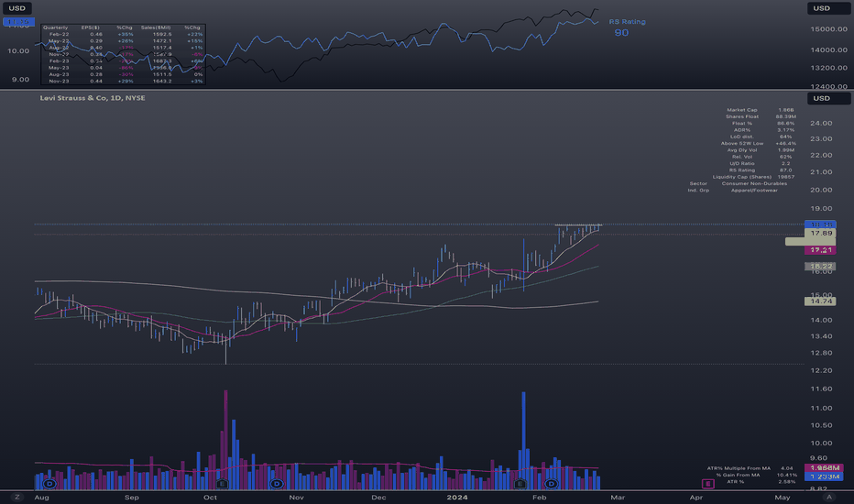Click the Above 52W Low stat label
854x504 pixels.
click(742, 143)
